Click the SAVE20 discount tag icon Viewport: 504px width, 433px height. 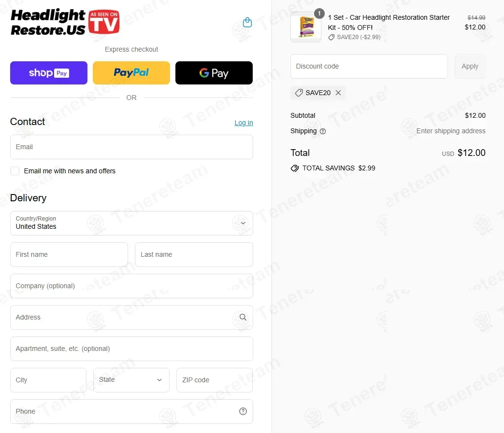(x=299, y=93)
